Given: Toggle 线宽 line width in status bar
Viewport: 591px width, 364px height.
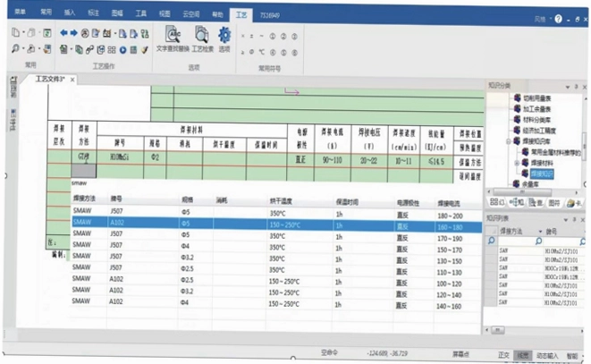Looking at the screenshot, I should coord(522,355).
